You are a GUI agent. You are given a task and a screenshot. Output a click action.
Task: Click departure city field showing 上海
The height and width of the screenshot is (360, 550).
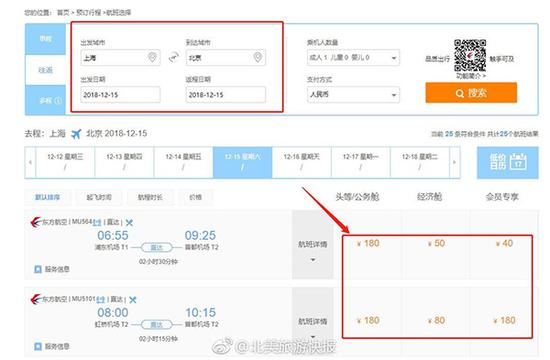(x=120, y=57)
